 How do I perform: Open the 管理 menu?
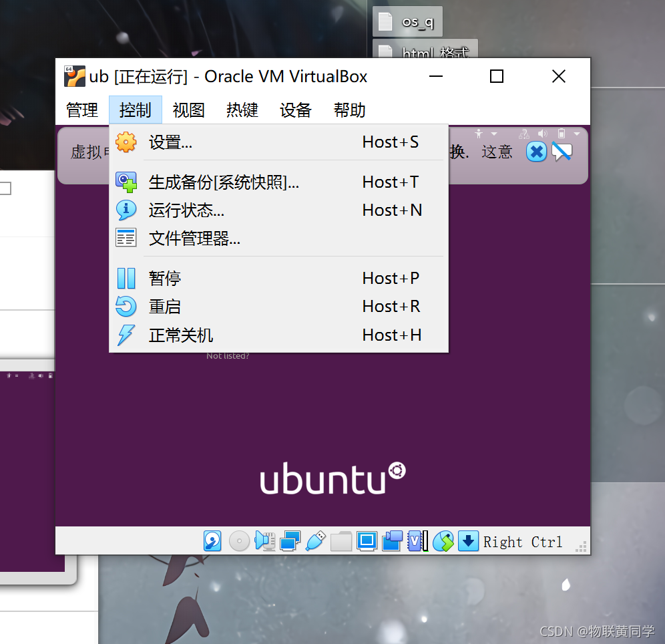tap(82, 110)
